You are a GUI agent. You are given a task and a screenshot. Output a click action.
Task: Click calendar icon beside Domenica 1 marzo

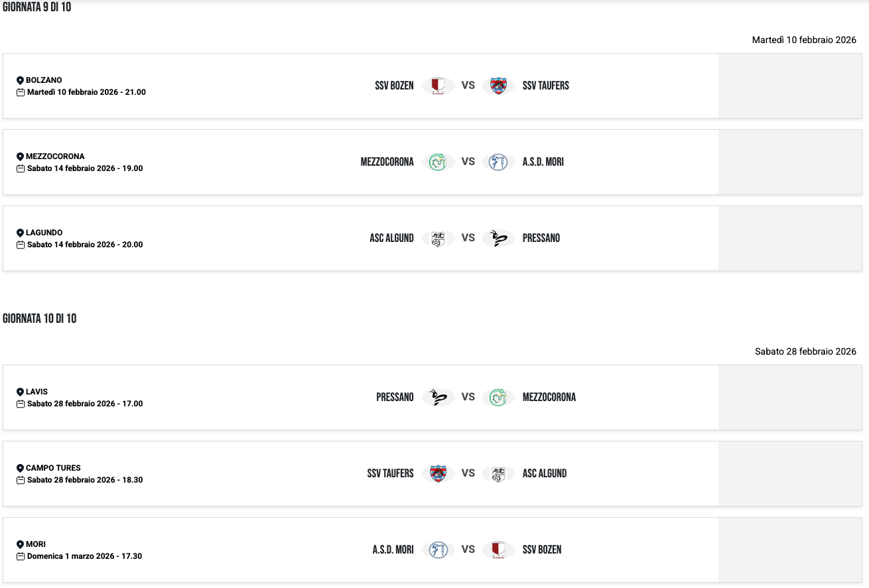(x=21, y=556)
